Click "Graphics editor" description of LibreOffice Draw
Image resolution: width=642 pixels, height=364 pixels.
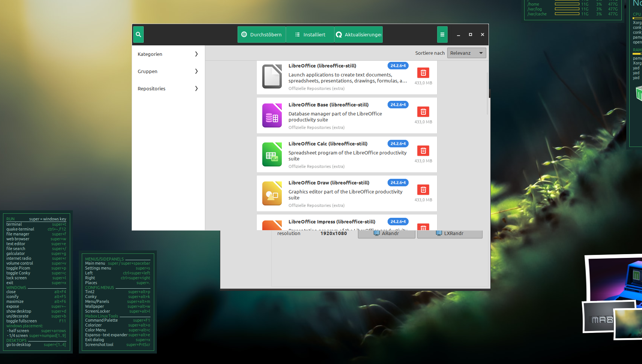[345, 195]
